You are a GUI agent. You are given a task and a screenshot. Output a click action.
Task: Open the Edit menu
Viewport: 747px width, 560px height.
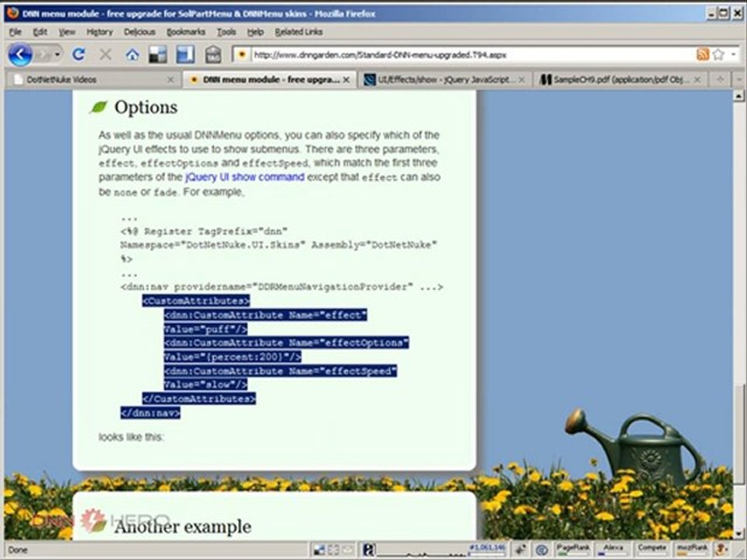coord(40,32)
